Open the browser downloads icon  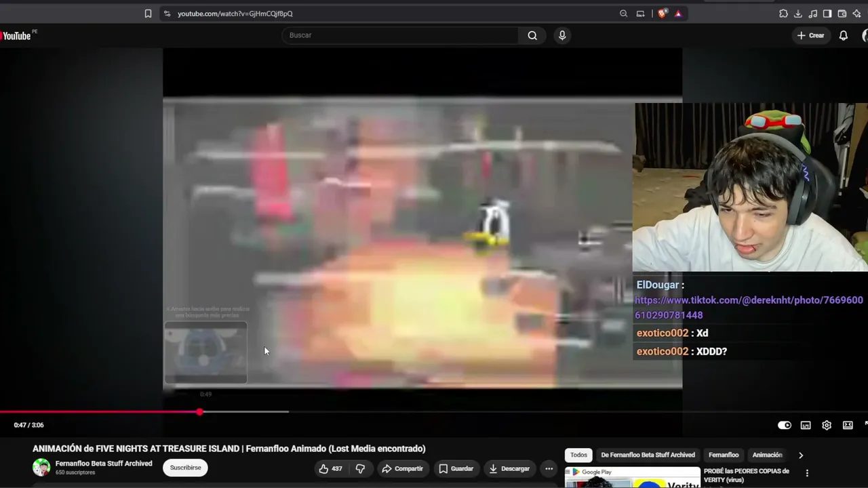point(798,14)
